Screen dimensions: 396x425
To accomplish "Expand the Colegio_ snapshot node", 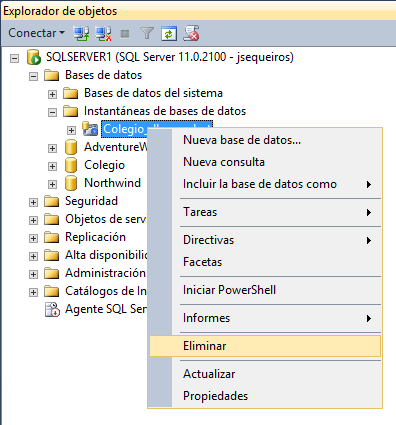I will [71, 130].
